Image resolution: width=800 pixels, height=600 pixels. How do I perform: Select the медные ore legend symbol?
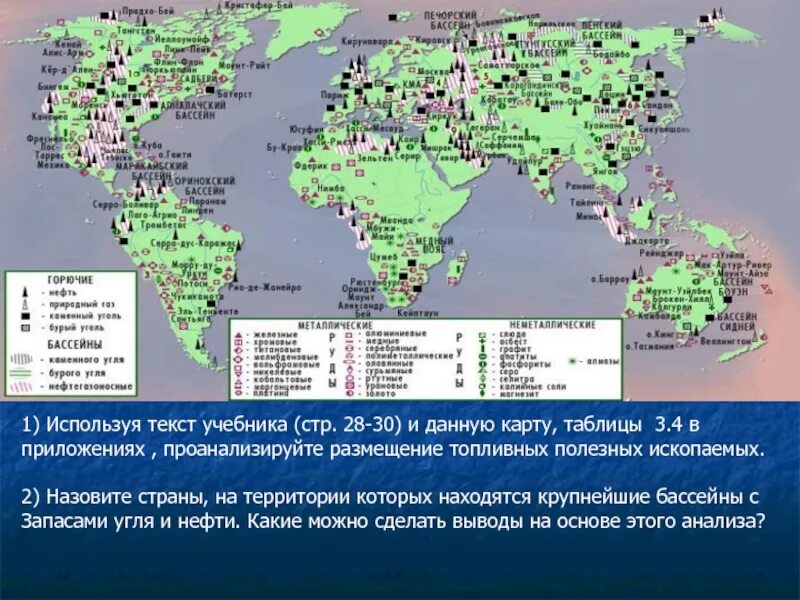pos(349,342)
